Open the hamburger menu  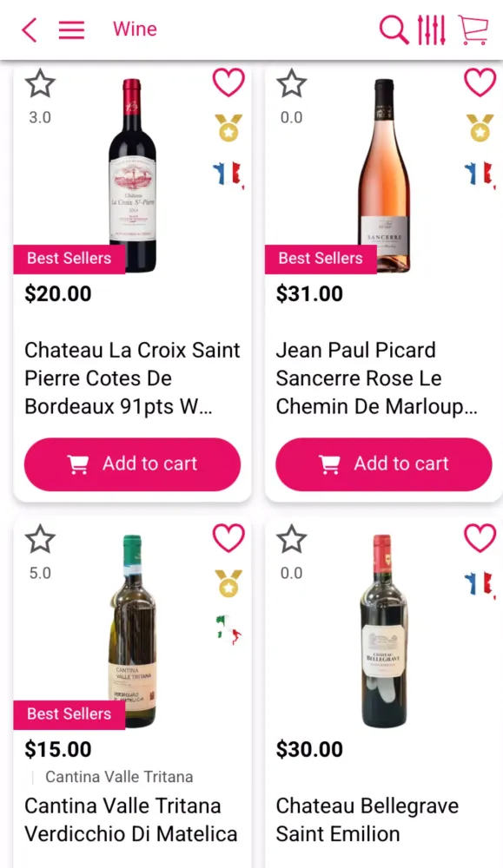point(71,29)
